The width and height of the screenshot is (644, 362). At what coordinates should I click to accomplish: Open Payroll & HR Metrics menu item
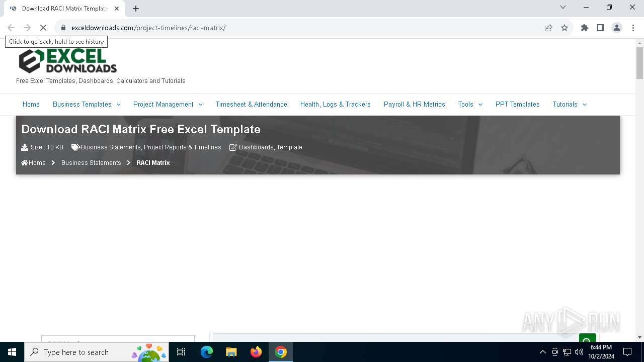415,105
